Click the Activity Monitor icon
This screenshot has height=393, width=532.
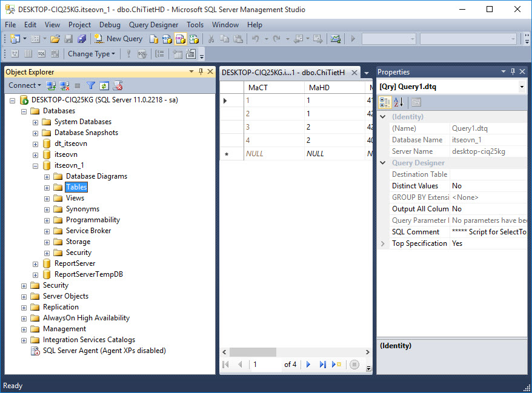[336, 39]
